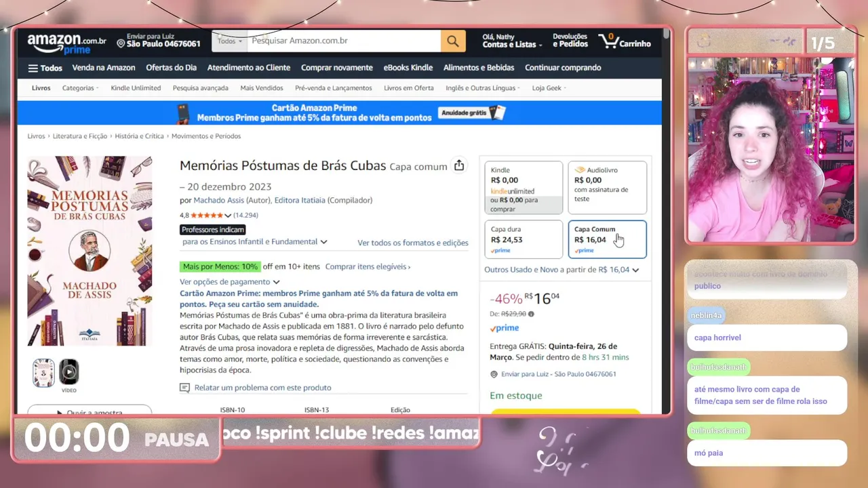
Task: Click the five star rating icons
Action: (x=207, y=216)
